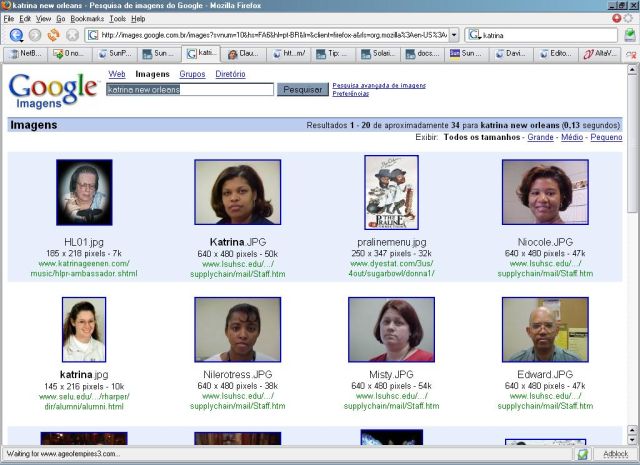Image resolution: width=640 pixels, height=465 pixels.
Task: Click the red Adblock icon by the menu bar
Action: (616, 18)
